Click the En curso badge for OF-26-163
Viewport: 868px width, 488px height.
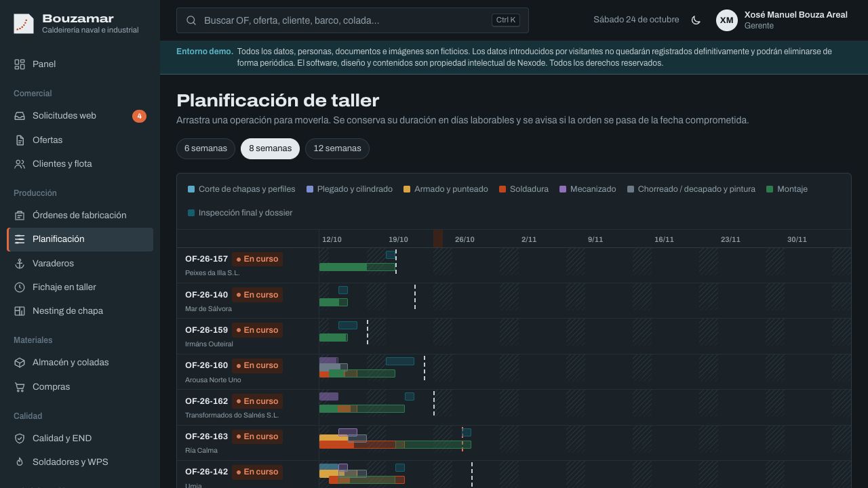coord(257,436)
